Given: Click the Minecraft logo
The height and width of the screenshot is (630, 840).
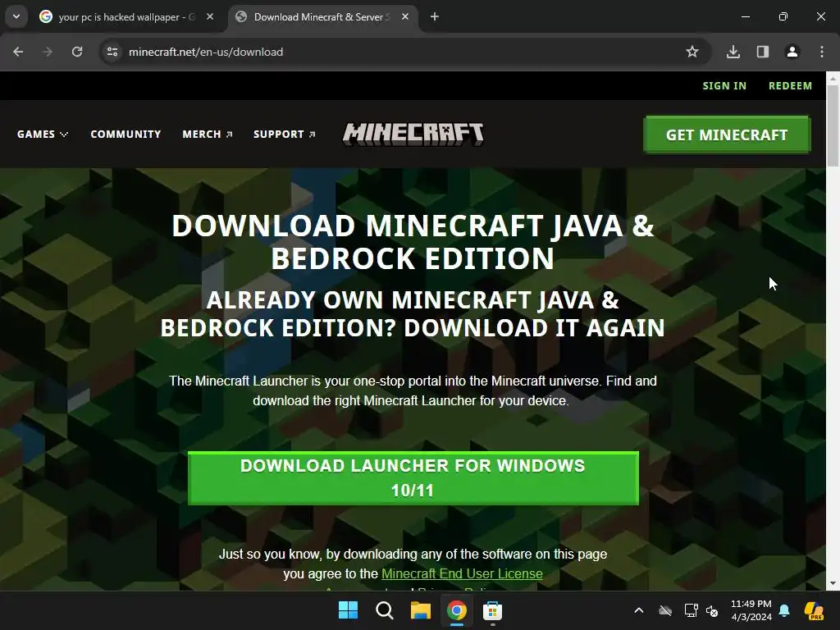Looking at the screenshot, I should [413, 134].
